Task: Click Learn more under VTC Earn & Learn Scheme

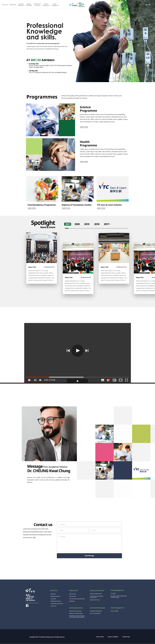Action: [x=101, y=208]
